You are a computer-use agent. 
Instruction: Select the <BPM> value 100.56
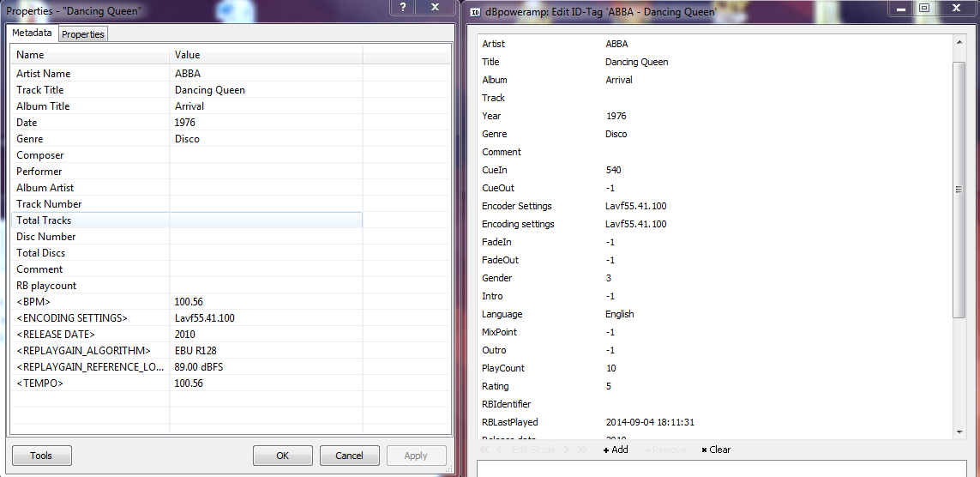click(x=189, y=301)
